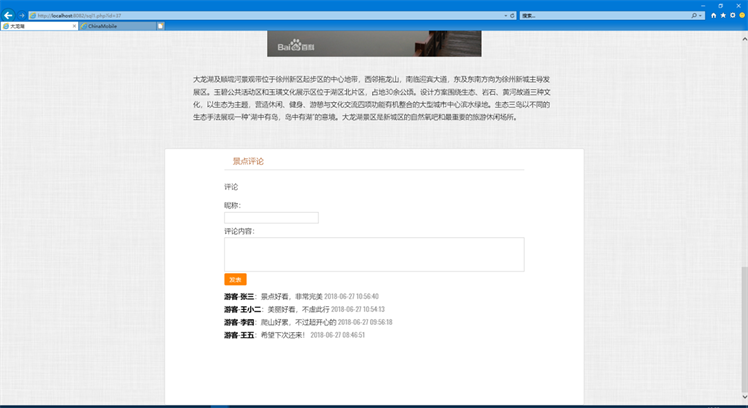Image resolution: width=748 pixels, height=408 pixels.
Task: Click the browser Forward arrow button
Action: click(x=21, y=15)
